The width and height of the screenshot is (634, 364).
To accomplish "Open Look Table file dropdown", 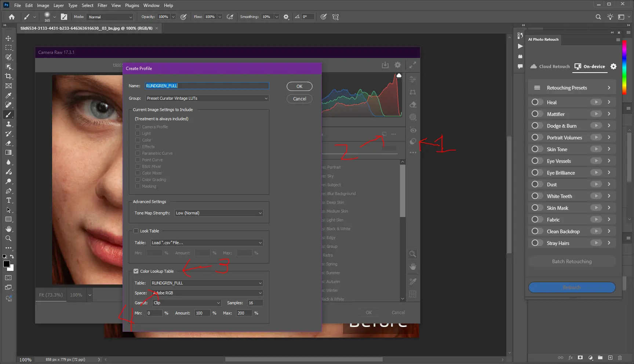I will click(x=207, y=243).
